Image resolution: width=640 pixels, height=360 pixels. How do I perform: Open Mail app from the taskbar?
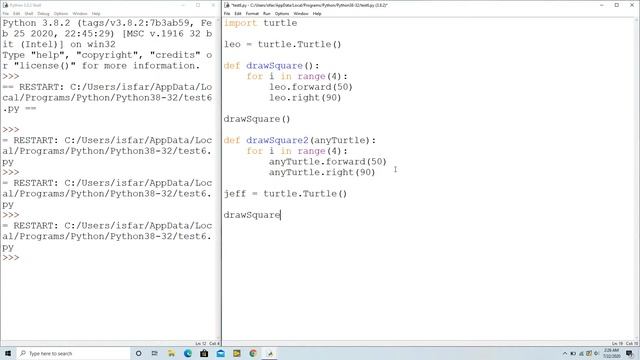pyautogui.click(x=220, y=353)
